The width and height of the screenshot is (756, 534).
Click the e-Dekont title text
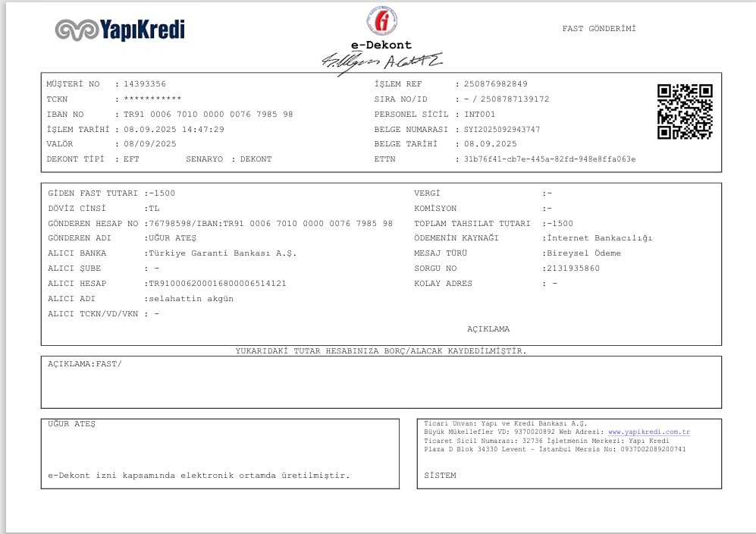pyautogui.click(x=381, y=45)
